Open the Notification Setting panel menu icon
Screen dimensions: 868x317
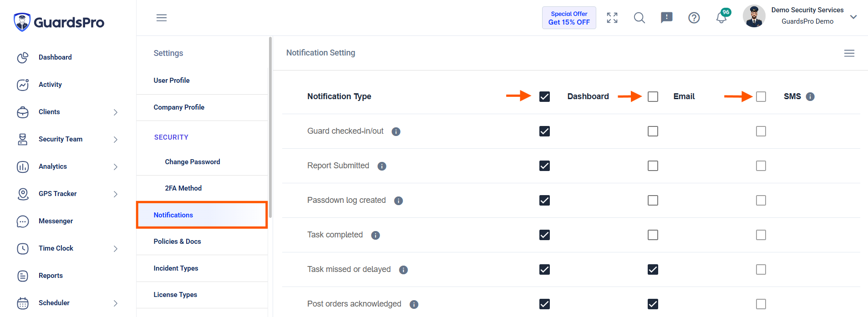tap(849, 53)
